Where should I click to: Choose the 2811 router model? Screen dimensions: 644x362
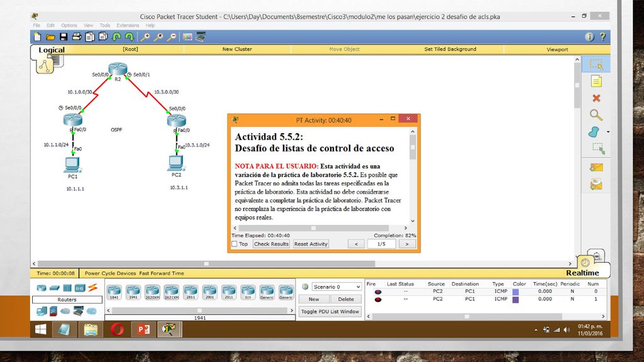(x=191, y=292)
